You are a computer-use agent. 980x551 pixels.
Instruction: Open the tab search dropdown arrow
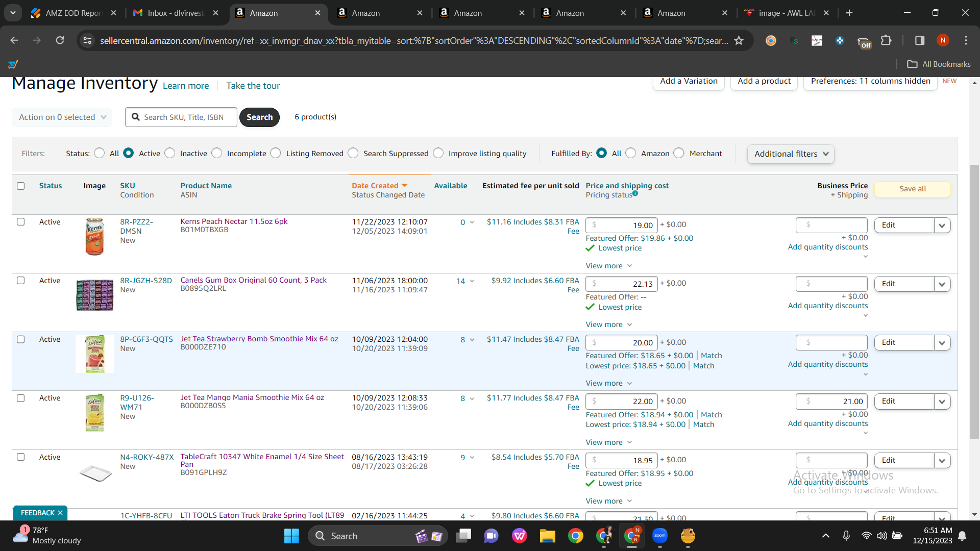tap(13, 13)
